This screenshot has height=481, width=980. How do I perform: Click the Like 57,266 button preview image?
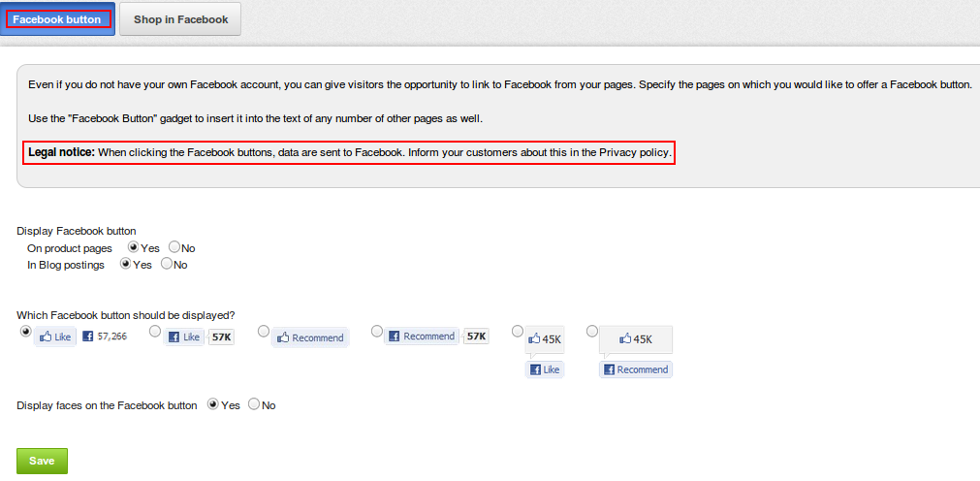[80, 337]
